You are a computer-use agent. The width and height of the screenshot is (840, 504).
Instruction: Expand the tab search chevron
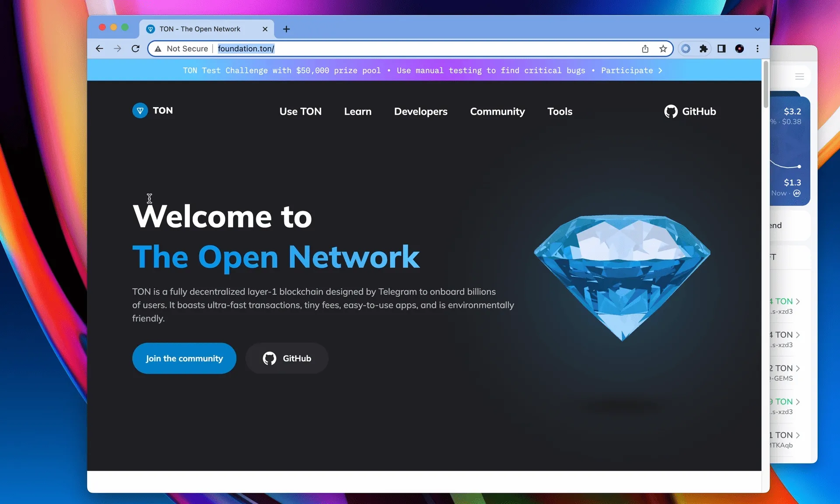pyautogui.click(x=757, y=29)
